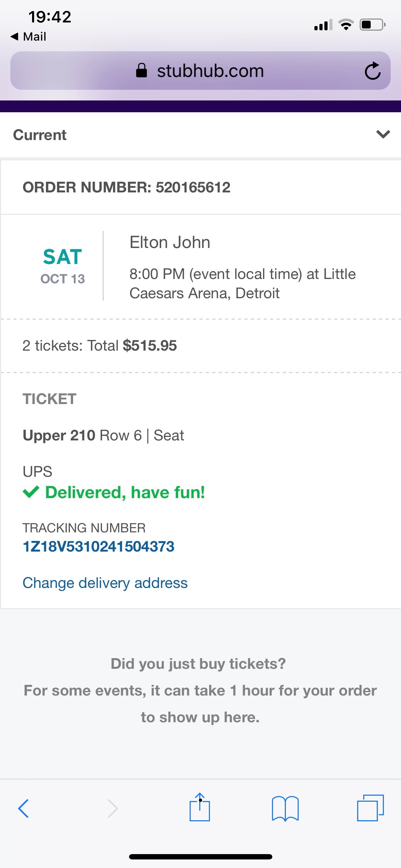Open the Safari share sheet icon
This screenshot has width=401, height=868.
200,807
